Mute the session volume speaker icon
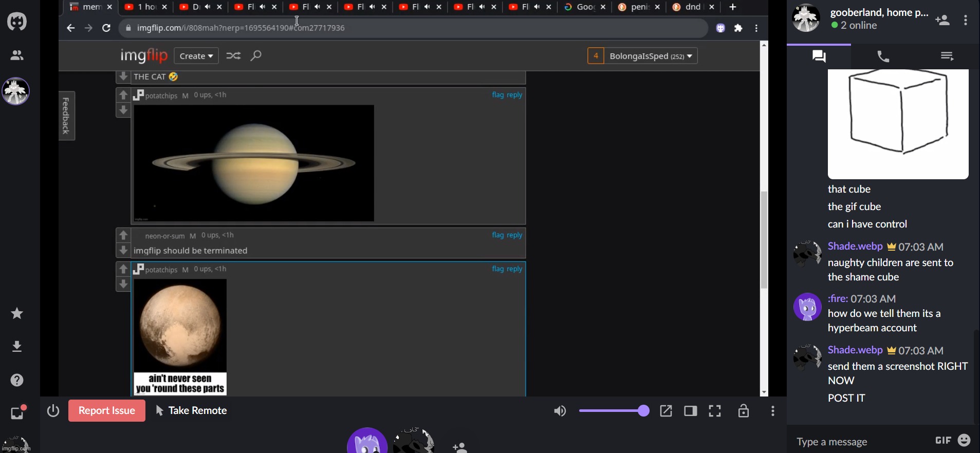The height and width of the screenshot is (453, 980). tap(560, 411)
